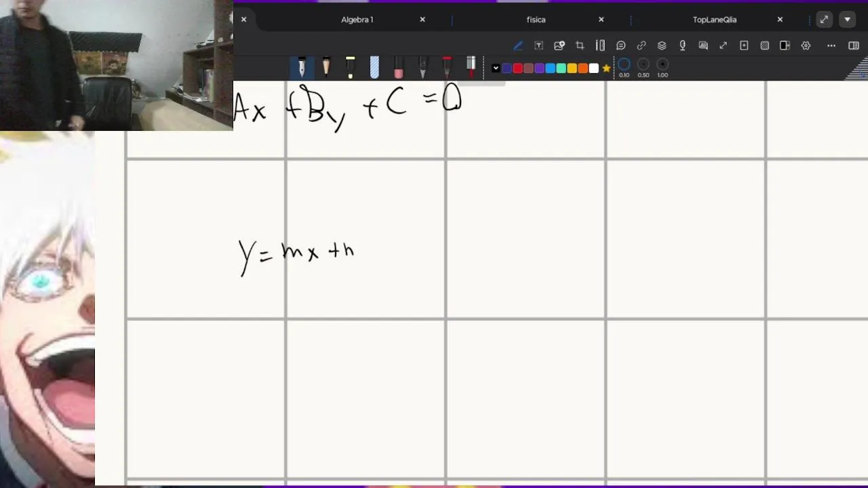
Task: Expand the top-right dropdown arrow
Action: (x=848, y=20)
